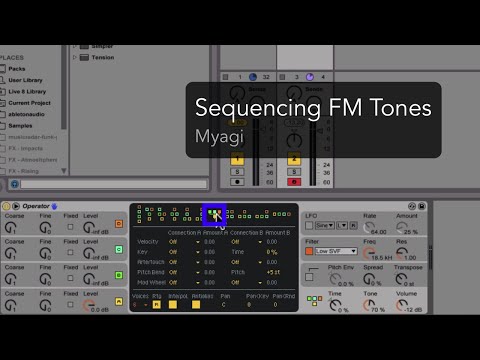Solo track 1 with its S button
The width and height of the screenshot is (480, 360).
tap(237, 172)
